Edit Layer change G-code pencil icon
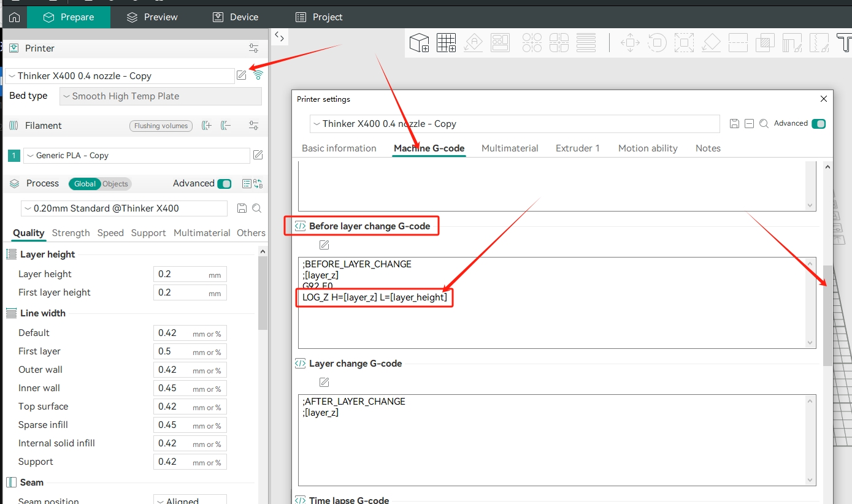The image size is (852, 504). 324,383
